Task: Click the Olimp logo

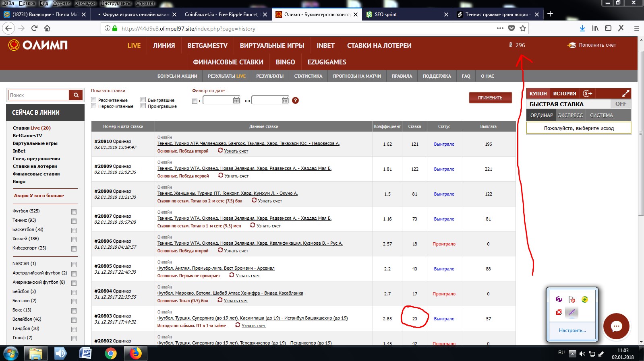Action: pos(38,45)
